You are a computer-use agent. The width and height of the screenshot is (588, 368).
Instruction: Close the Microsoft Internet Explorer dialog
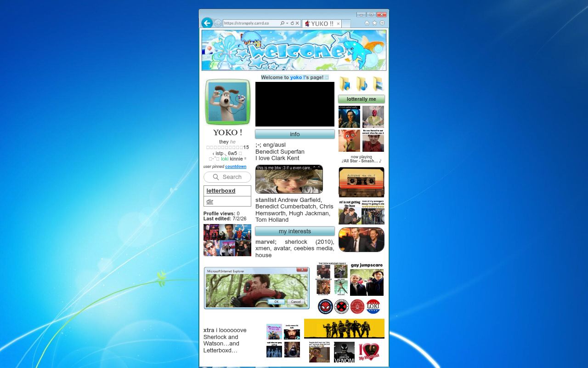[302, 270]
